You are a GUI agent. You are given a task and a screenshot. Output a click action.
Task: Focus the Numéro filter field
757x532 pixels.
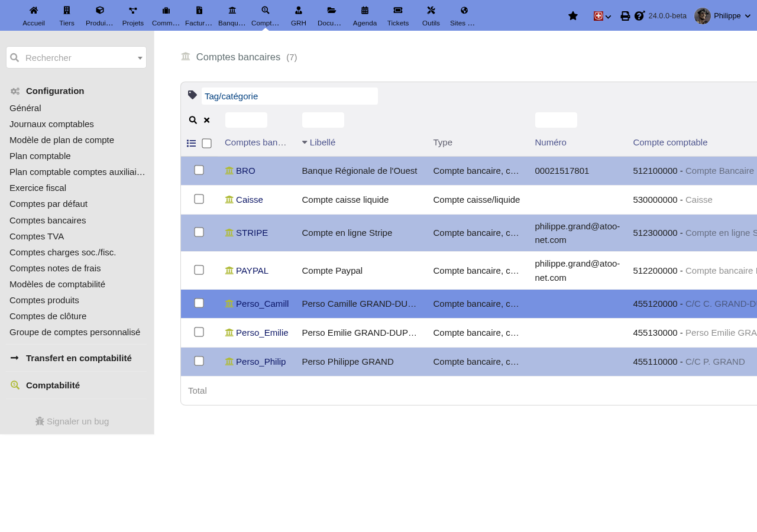pos(556,120)
